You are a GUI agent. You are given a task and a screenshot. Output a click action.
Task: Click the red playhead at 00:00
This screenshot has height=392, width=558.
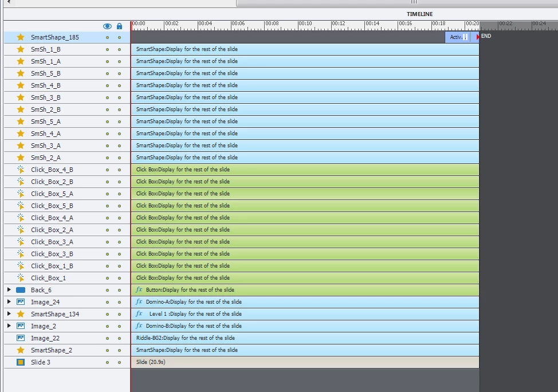tap(131, 26)
